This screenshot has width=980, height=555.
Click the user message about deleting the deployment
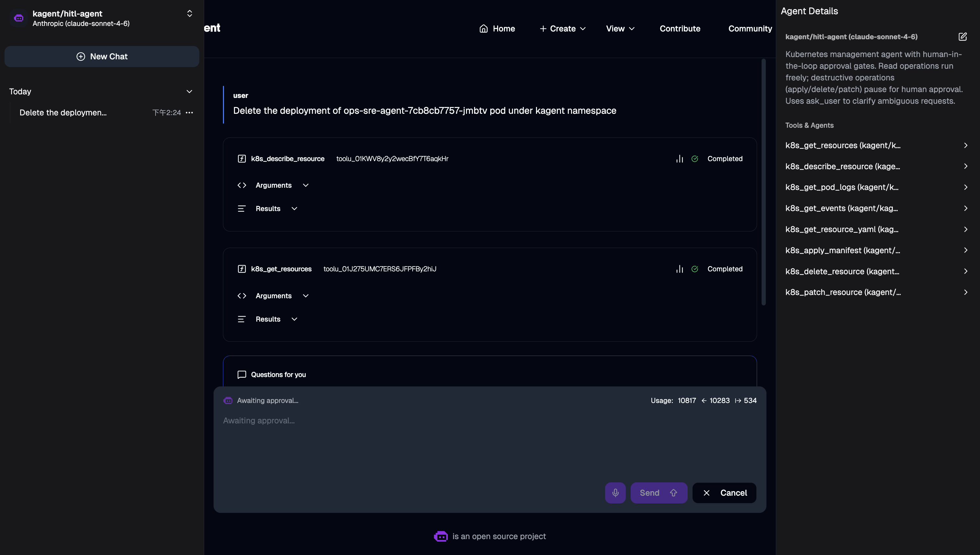click(425, 111)
